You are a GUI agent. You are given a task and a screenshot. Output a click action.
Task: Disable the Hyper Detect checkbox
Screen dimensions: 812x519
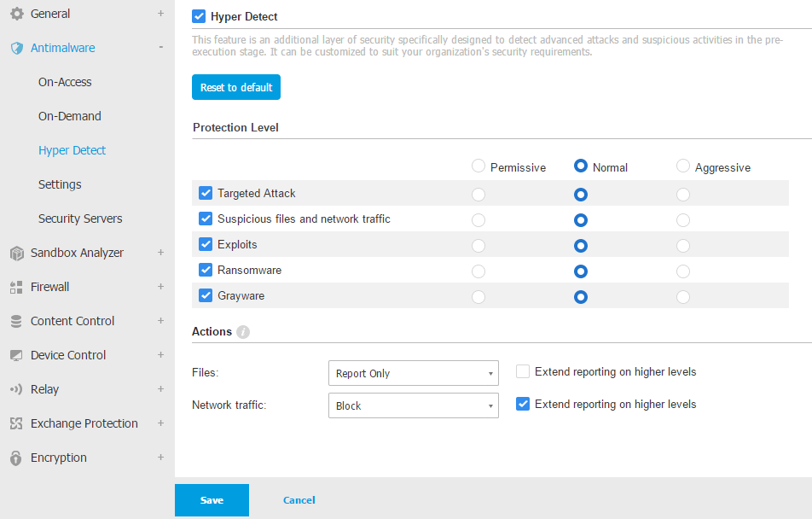click(199, 16)
